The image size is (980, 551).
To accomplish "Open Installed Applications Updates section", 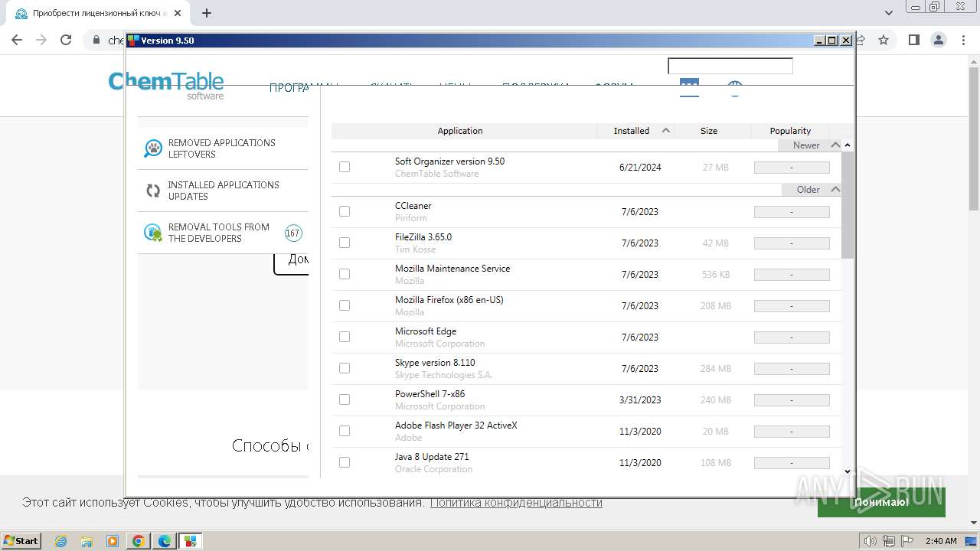I will [x=223, y=191].
